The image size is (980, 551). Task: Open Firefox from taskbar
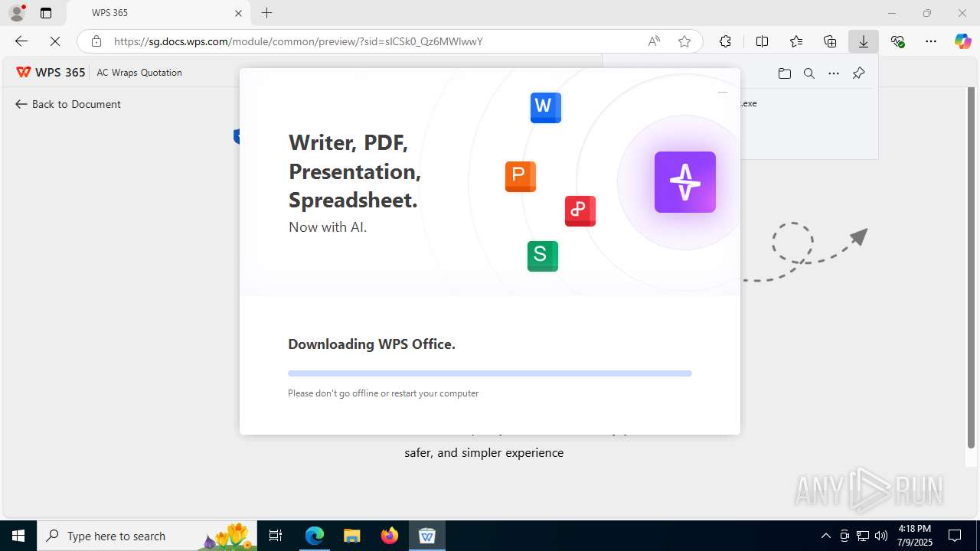(390, 536)
